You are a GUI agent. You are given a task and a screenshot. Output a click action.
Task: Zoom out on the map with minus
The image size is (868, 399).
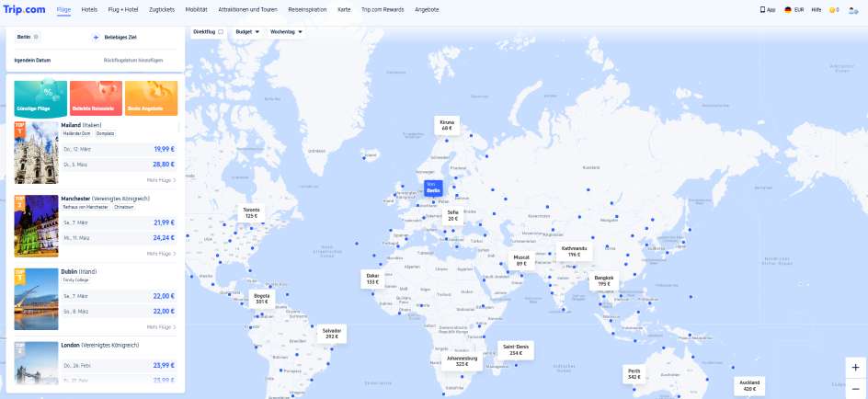(855, 388)
